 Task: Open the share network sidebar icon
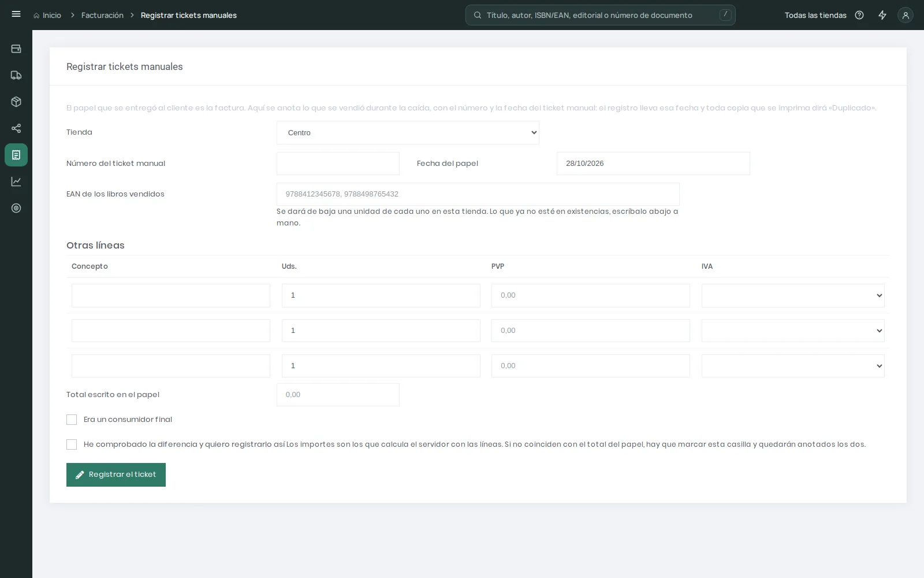16,128
